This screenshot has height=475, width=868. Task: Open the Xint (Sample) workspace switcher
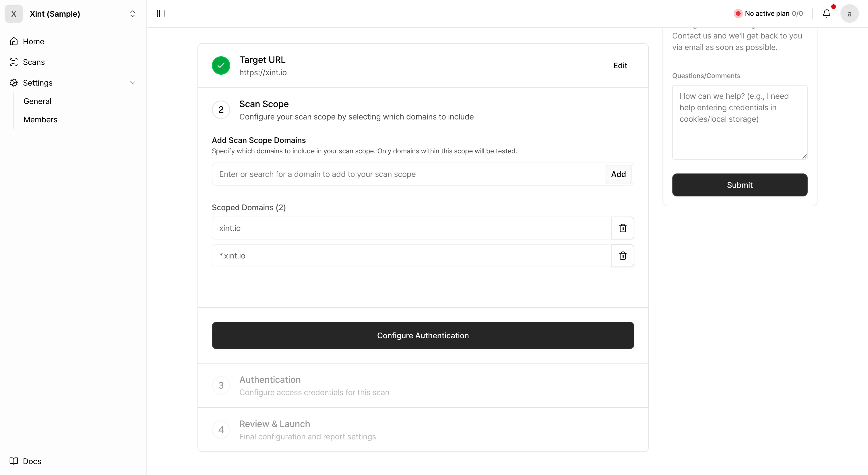pos(132,14)
